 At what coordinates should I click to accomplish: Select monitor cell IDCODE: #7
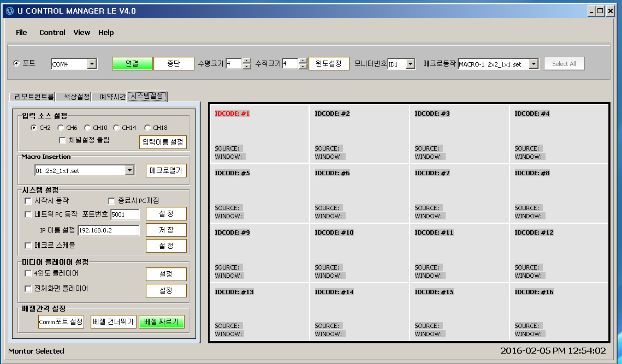tap(459, 194)
